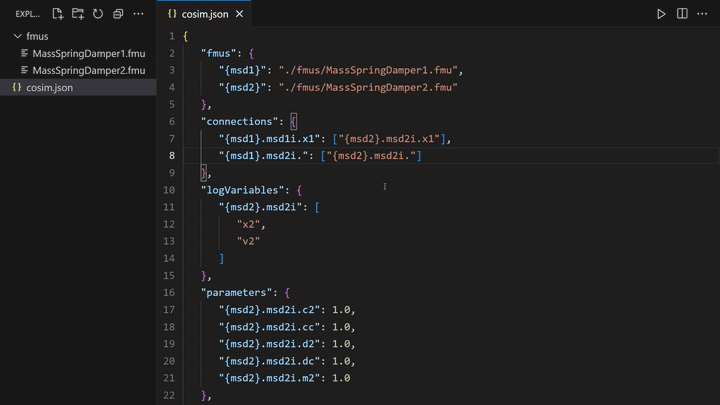Open editor more actions ellipsis
720x405 pixels.
[702, 14]
